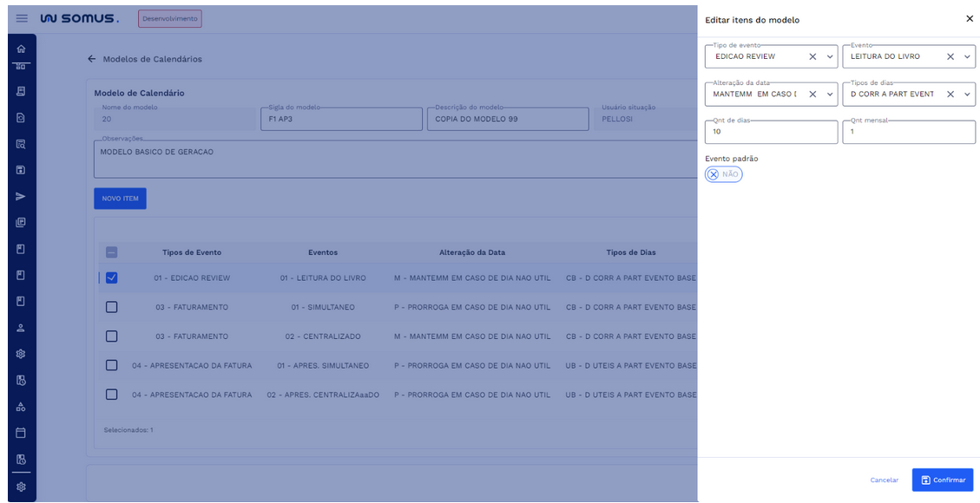
Task: Close the Editar itens do modelo panel
Action: click(x=969, y=19)
